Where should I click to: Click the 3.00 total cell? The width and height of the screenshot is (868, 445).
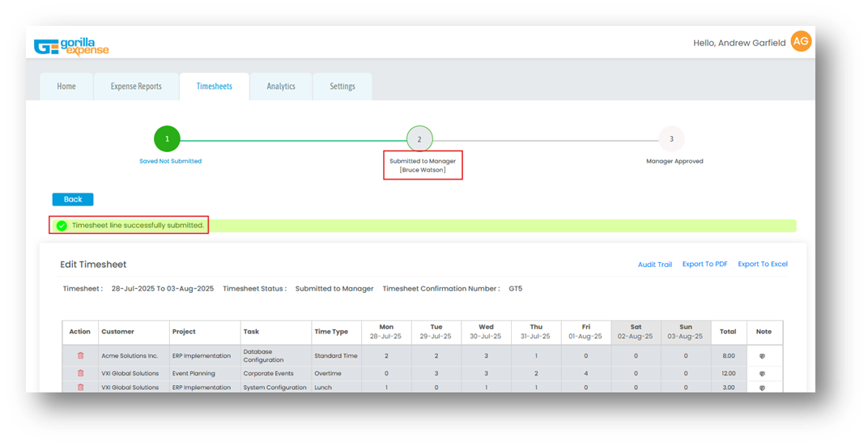click(729, 388)
